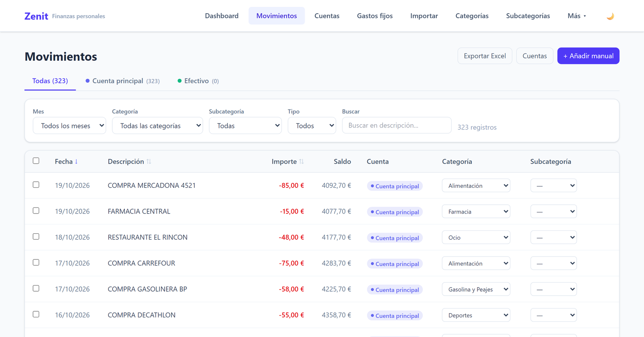Open subcategory dropdown for COMPRA CARREFOUR row
This screenshot has height=337, width=644.
pyautogui.click(x=553, y=263)
